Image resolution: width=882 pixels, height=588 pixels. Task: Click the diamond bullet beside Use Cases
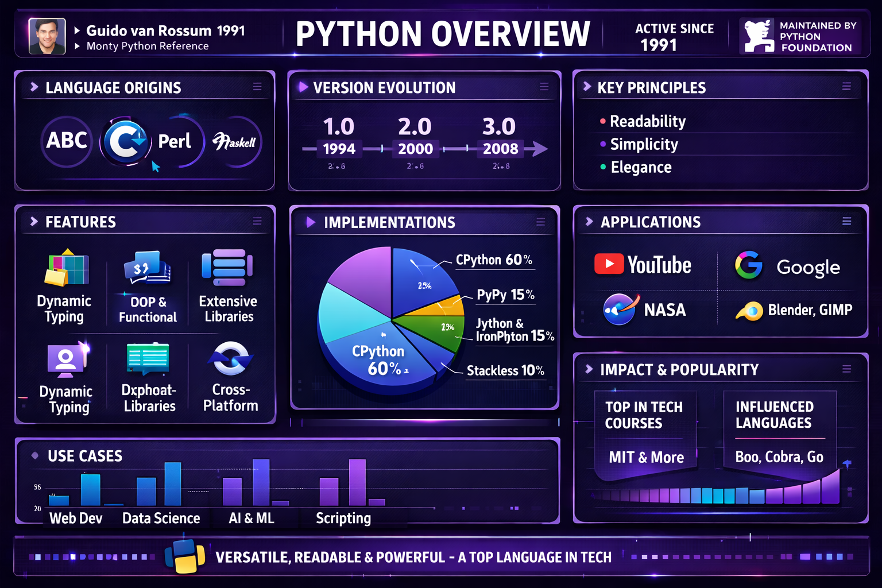tap(35, 455)
